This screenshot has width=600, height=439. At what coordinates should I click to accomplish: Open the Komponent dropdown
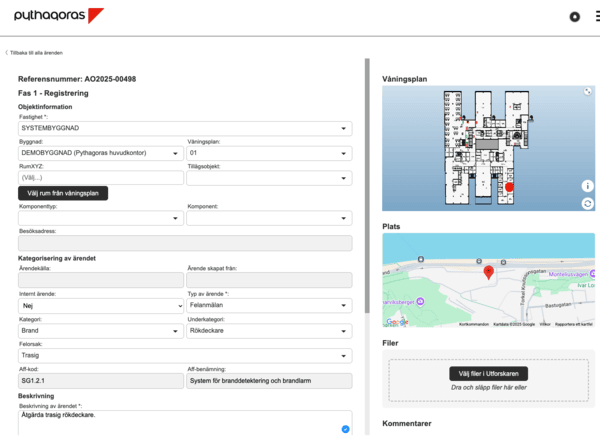coord(269,218)
